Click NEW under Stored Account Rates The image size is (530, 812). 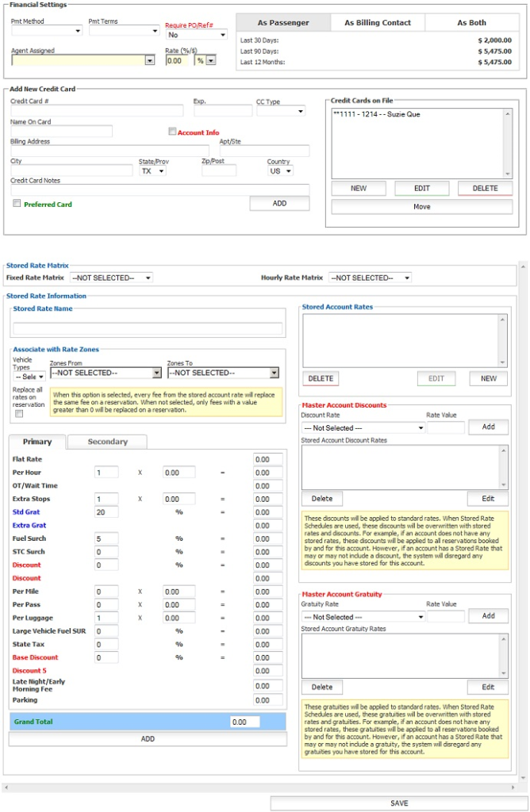click(488, 379)
